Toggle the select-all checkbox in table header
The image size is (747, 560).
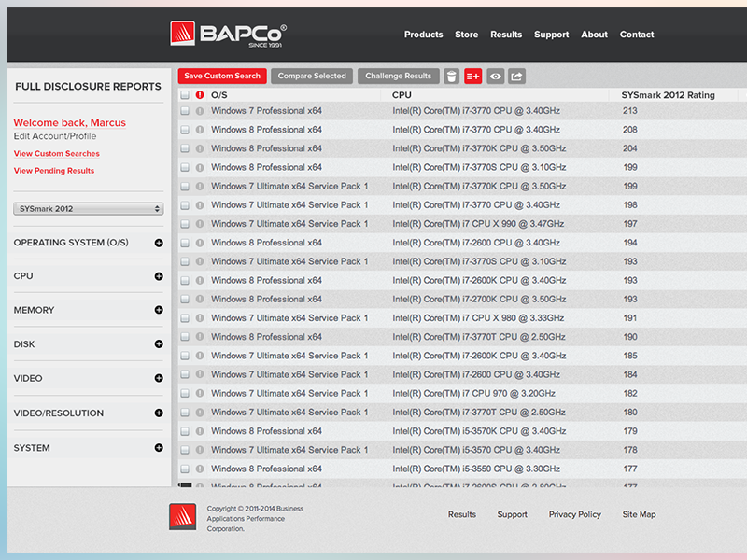(x=185, y=95)
